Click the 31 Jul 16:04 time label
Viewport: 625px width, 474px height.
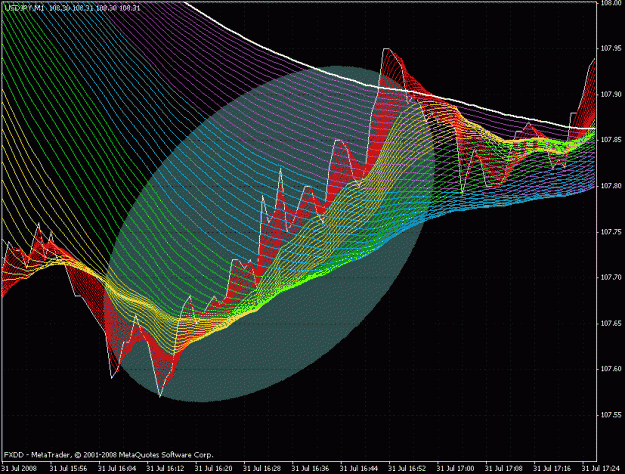(117, 468)
